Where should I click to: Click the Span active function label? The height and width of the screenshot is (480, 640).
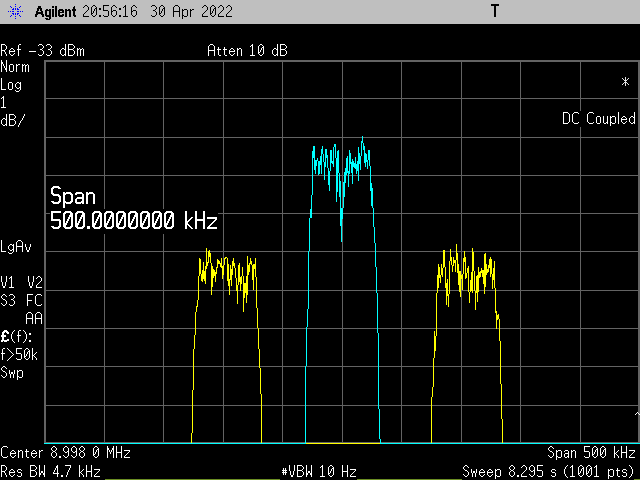point(73,196)
